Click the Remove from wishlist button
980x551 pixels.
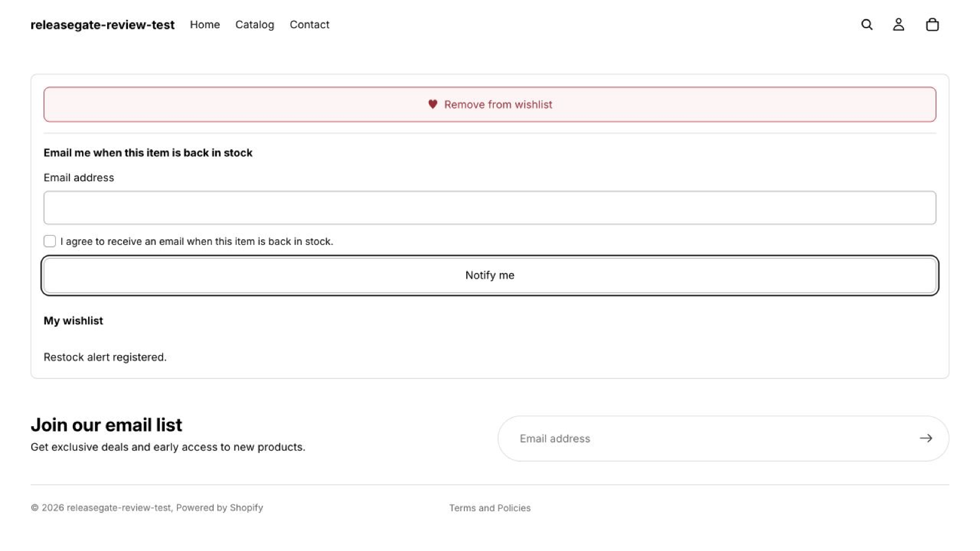tap(490, 105)
